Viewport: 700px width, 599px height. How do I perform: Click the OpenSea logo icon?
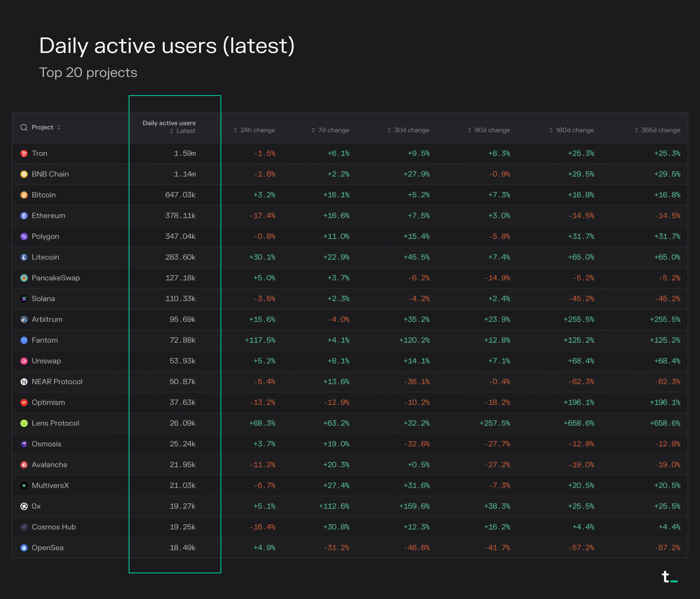24,548
